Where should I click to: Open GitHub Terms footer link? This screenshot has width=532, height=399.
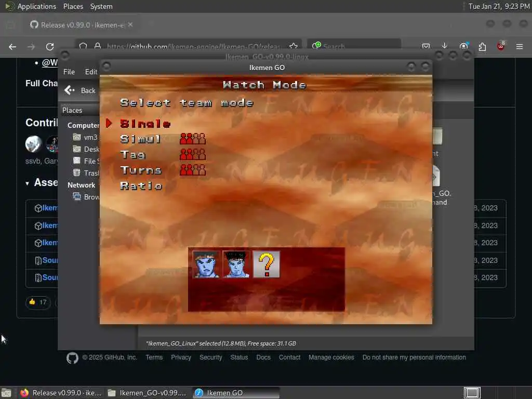(x=154, y=357)
